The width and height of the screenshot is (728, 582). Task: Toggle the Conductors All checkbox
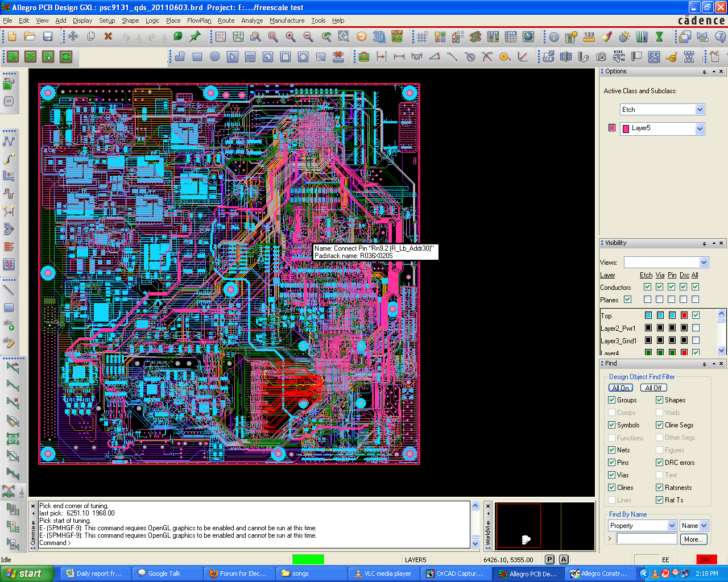pos(695,287)
